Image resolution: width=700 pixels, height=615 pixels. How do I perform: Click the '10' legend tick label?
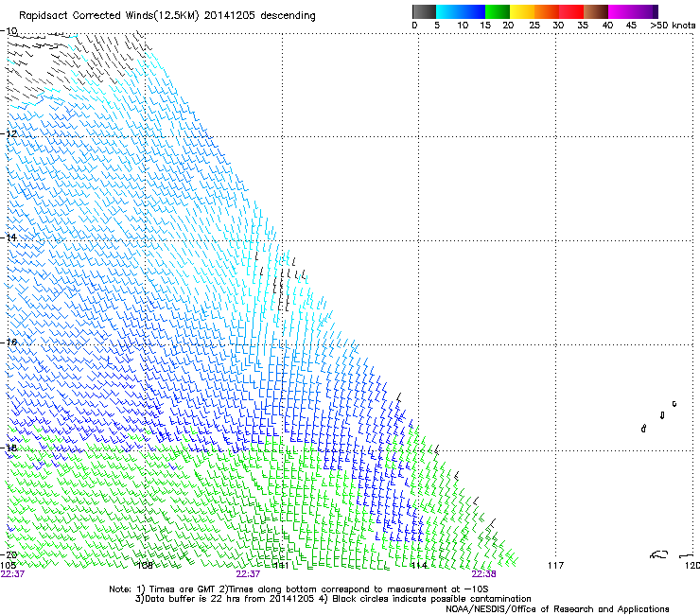pos(463,26)
